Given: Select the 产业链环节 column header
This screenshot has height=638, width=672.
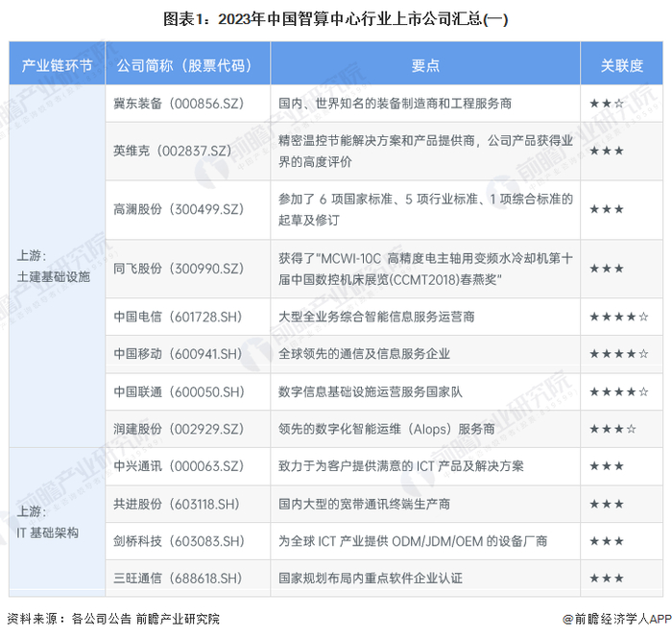Looking at the screenshot, I should (57, 65).
